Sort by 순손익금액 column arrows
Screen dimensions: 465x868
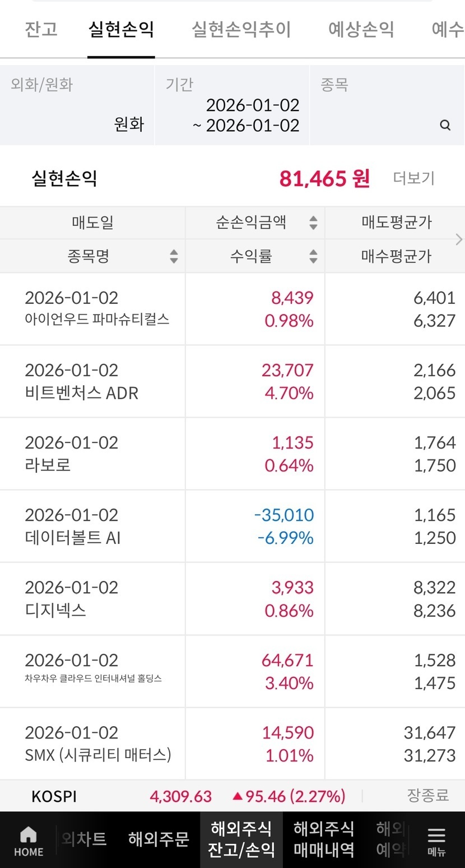pos(313,223)
